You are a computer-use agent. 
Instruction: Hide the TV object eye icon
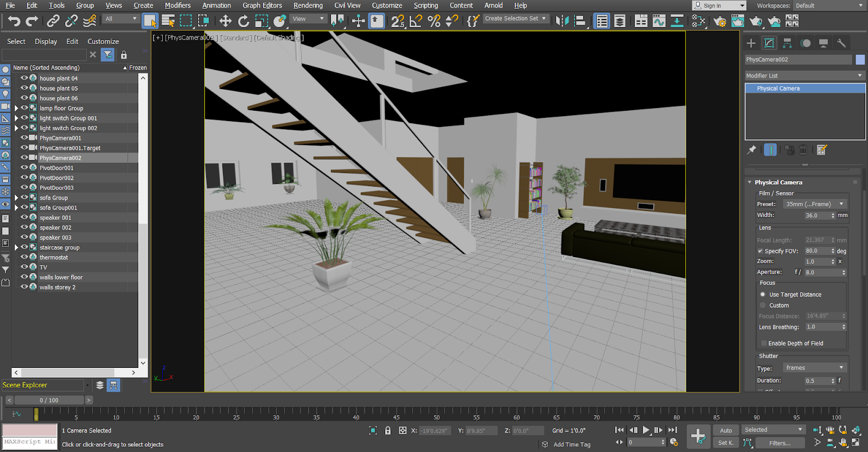coord(24,267)
